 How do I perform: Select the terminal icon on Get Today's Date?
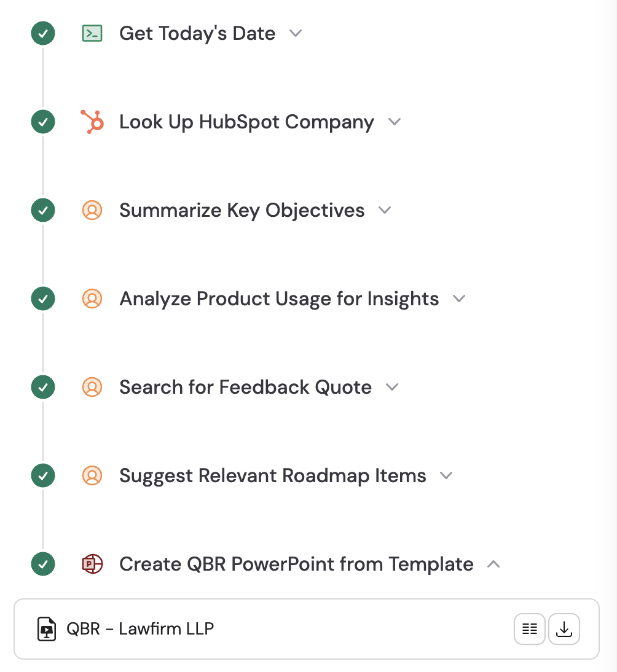coord(91,33)
